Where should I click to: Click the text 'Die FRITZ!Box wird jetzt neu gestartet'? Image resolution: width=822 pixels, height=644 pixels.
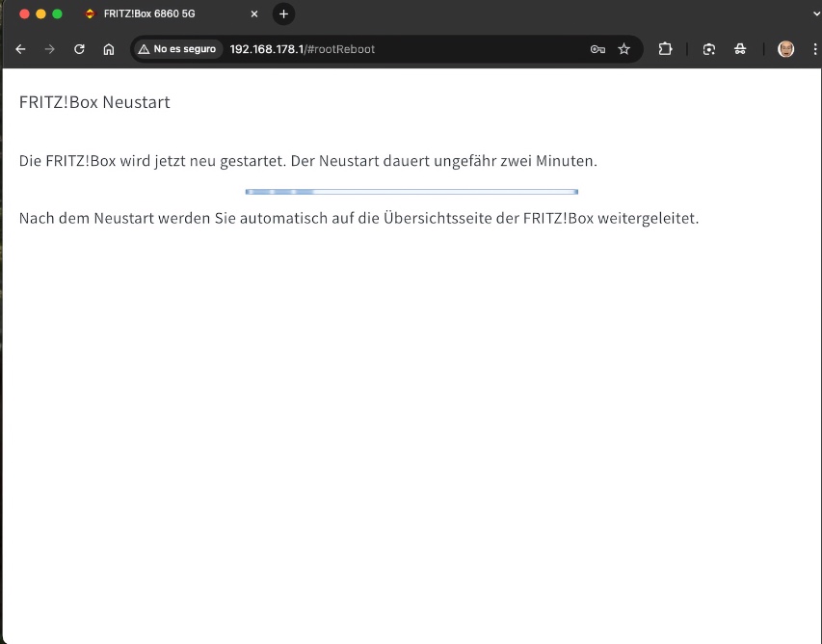pyautogui.click(x=152, y=161)
